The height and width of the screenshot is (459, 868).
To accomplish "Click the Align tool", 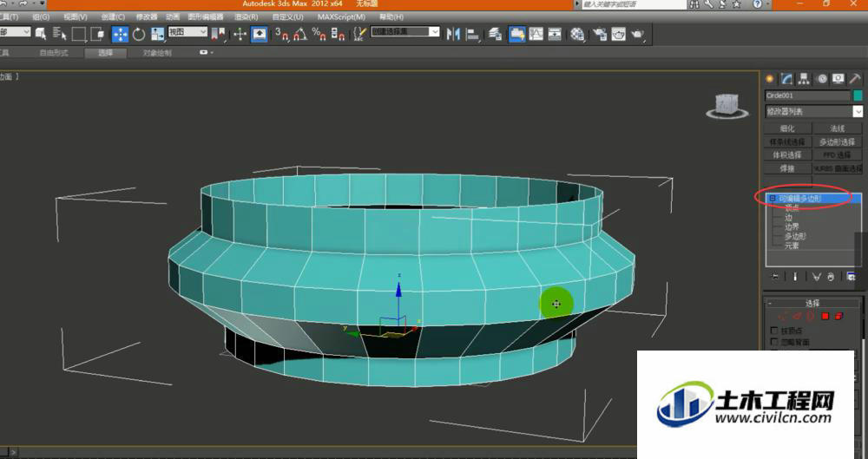I will click(473, 35).
